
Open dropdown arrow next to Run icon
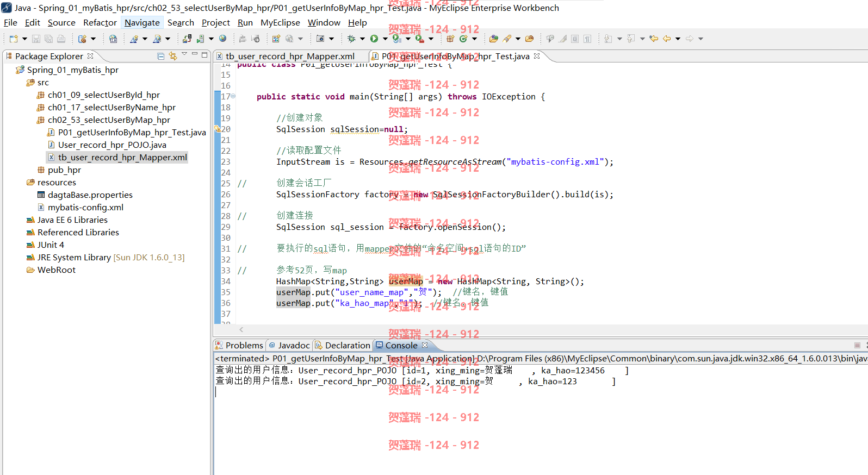(385, 39)
